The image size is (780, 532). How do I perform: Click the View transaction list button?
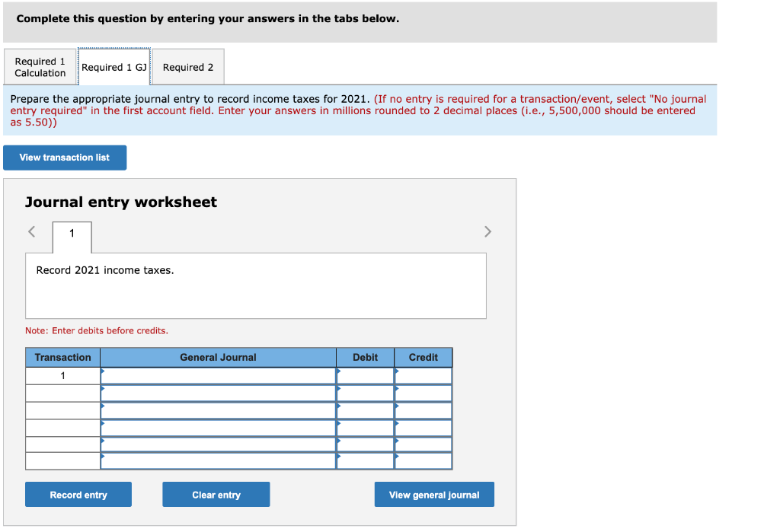[65, 158]
